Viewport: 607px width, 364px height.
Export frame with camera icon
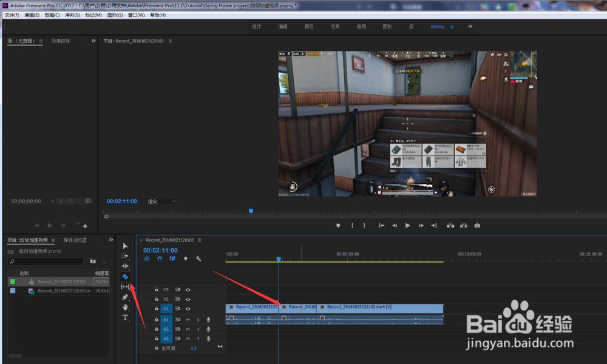[x=477, y=226]
